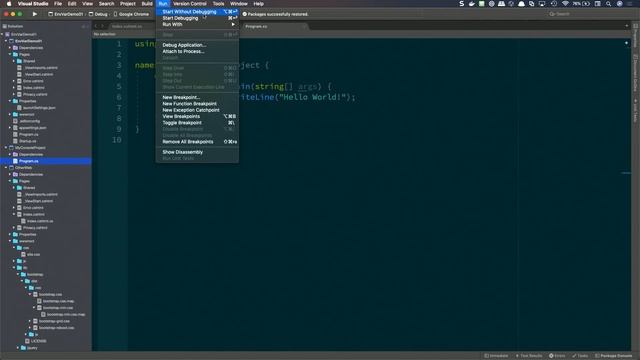Choose Start Debugging from Run menu
640x360 pixels.
(198, 18)
